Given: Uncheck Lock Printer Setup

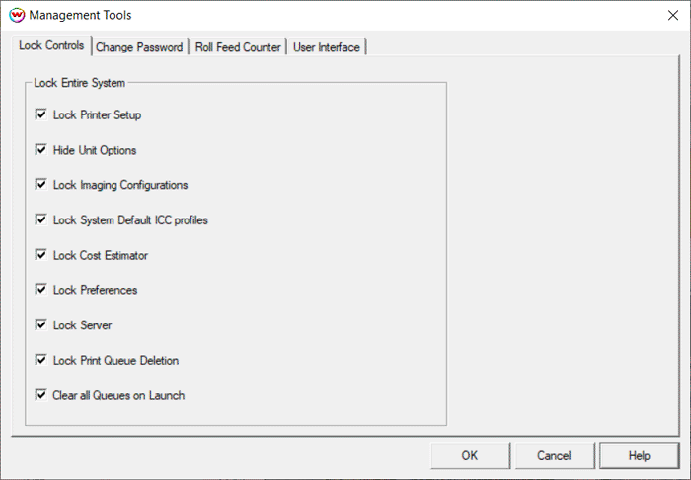Looking at the screenshot, I should pyautogui.click(x=41, y=115).
